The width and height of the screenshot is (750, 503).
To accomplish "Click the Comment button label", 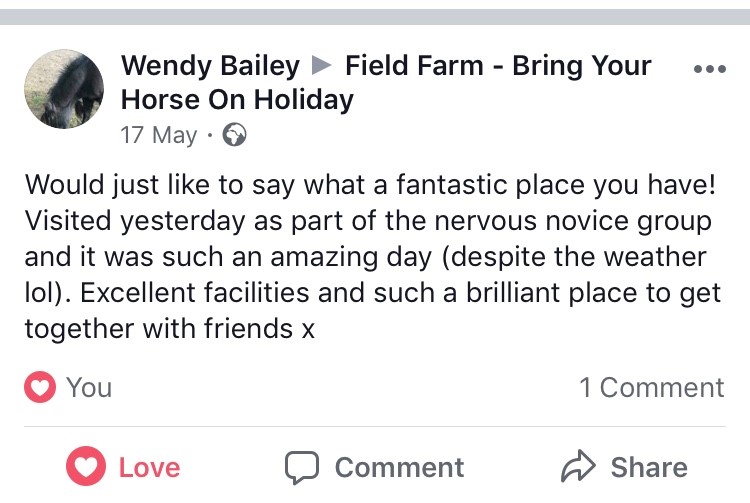I will tap(399, 467).
